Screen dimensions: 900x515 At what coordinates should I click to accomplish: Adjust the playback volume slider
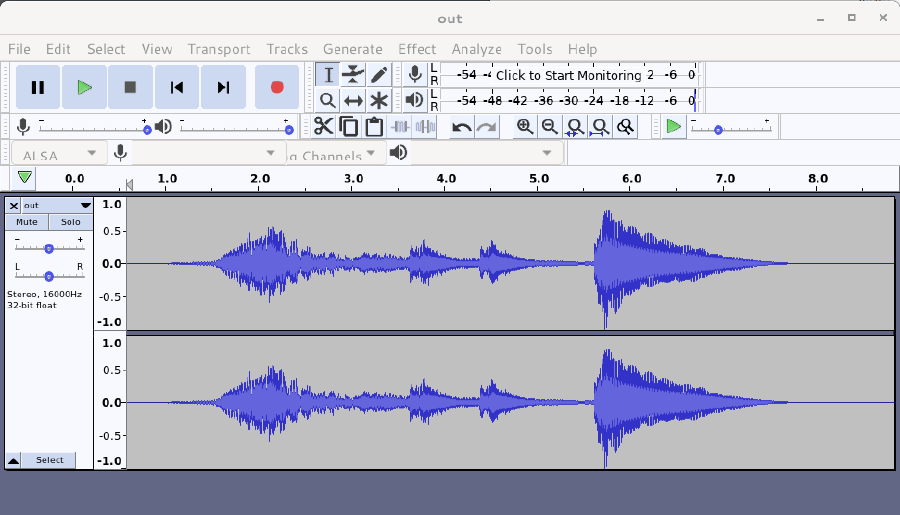point(235,129)
